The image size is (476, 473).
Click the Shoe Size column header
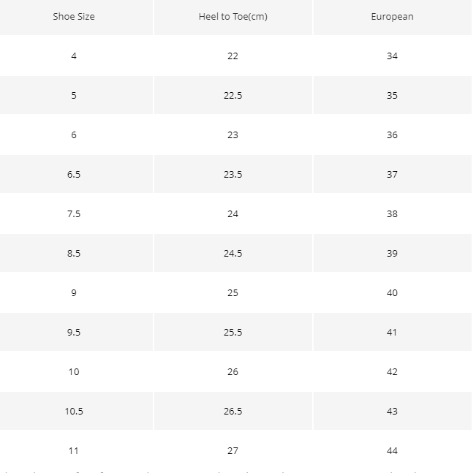[x=74, y=16]
